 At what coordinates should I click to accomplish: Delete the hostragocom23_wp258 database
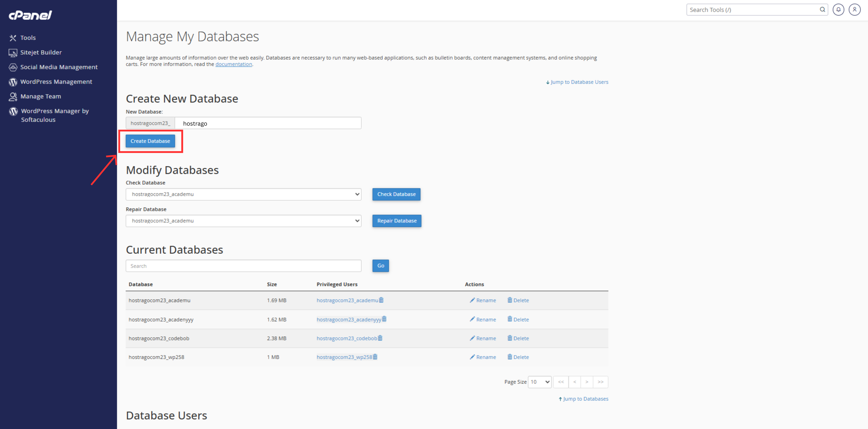click(518, 357)
